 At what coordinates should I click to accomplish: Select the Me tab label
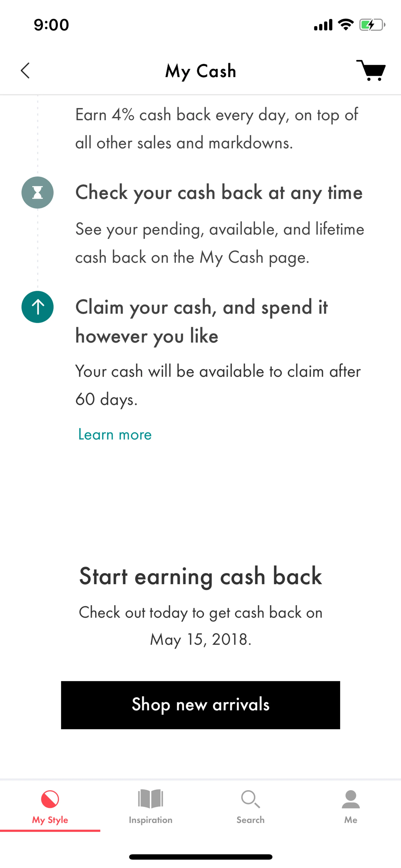click(x=350, y=820)
